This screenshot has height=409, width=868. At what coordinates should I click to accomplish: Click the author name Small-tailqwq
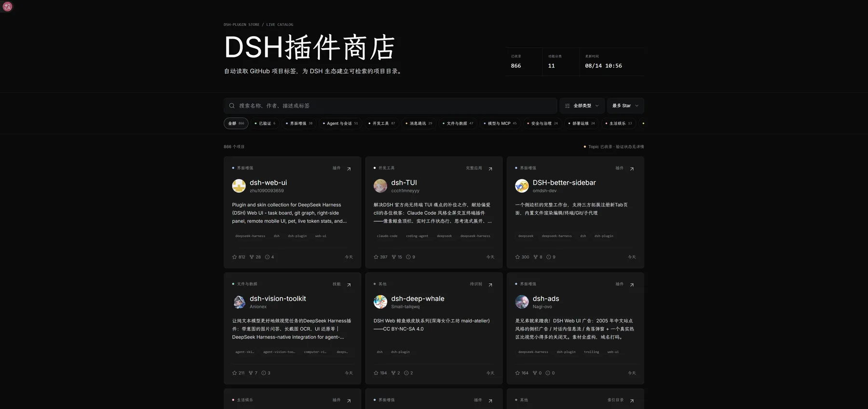[x=406, y=307]
